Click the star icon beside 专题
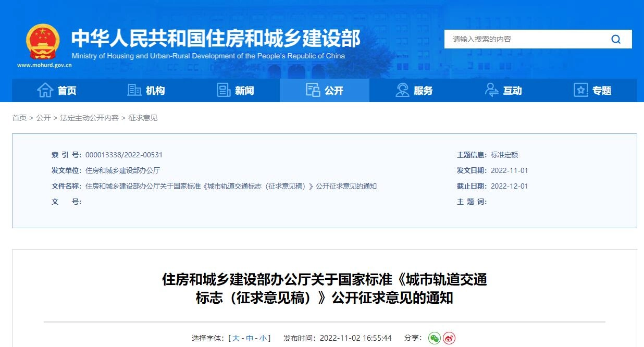644x347 pixels. click(580, 90)
